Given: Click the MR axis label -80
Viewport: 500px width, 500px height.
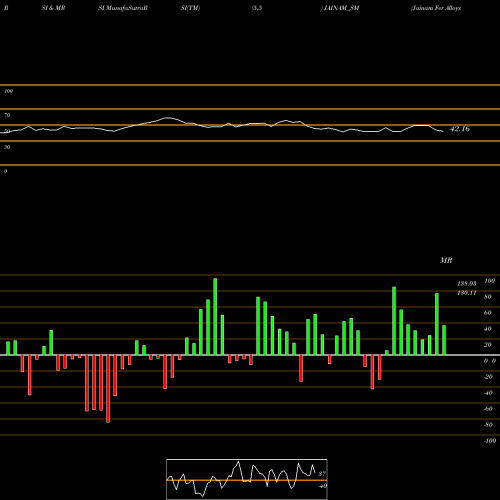Looking at the screenshot, I should pyautogui.click(x=488, y=425).
